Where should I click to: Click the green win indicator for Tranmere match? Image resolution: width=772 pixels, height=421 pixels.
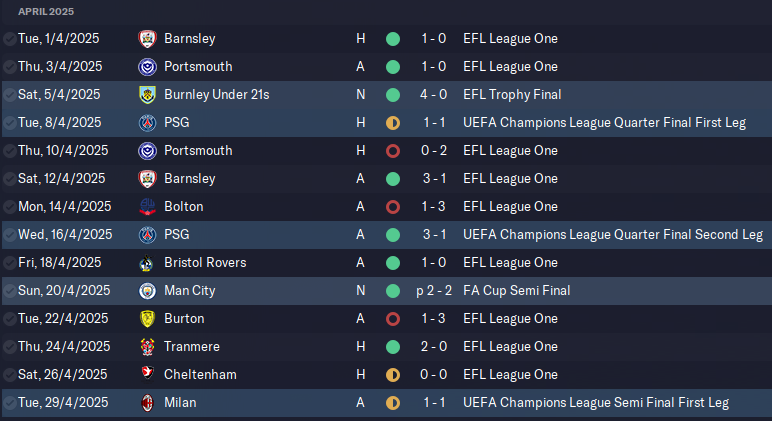[x=393, y=347]
